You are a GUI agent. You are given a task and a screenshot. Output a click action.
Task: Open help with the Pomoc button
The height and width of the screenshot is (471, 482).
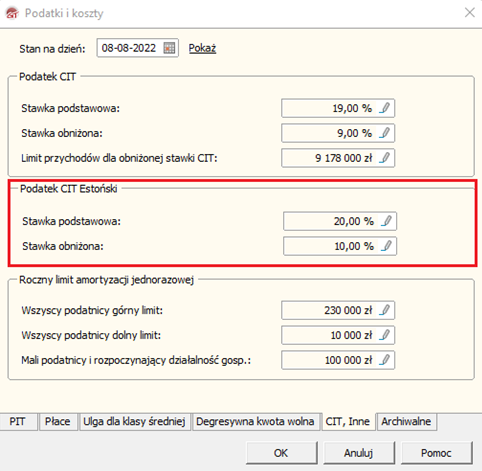click(x=436, y=453)
